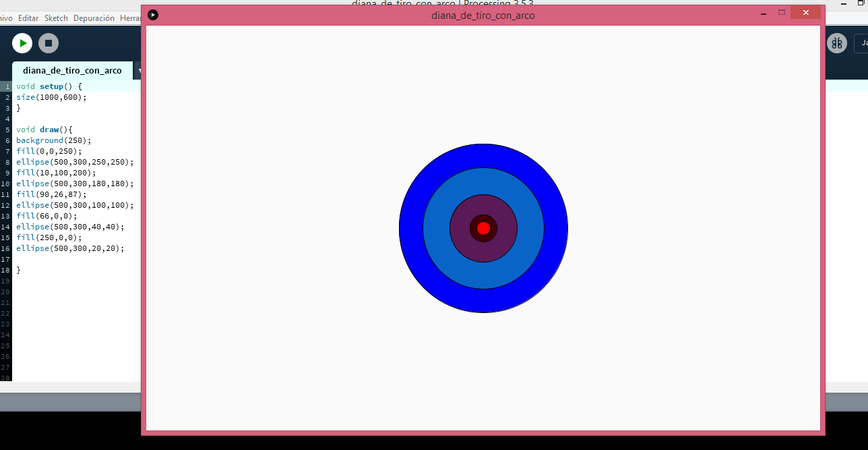Minimize the diana_de_tiro_con_arco output window

(764, 13)
